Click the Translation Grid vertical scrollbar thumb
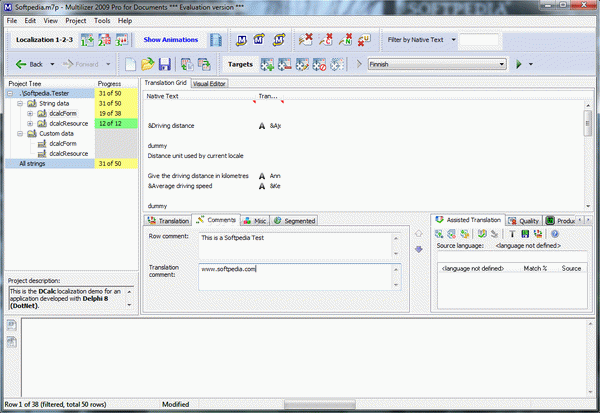This screenshot has height=413, width=600. pos(588,123)
